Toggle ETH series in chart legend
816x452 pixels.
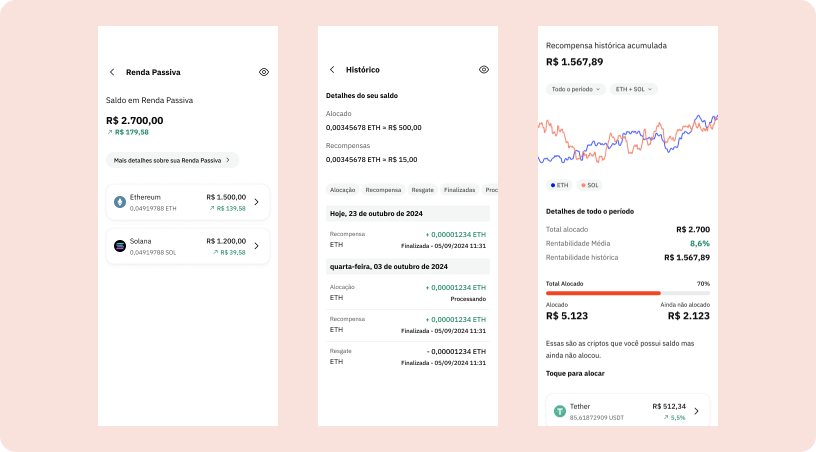tap(559, 185)
